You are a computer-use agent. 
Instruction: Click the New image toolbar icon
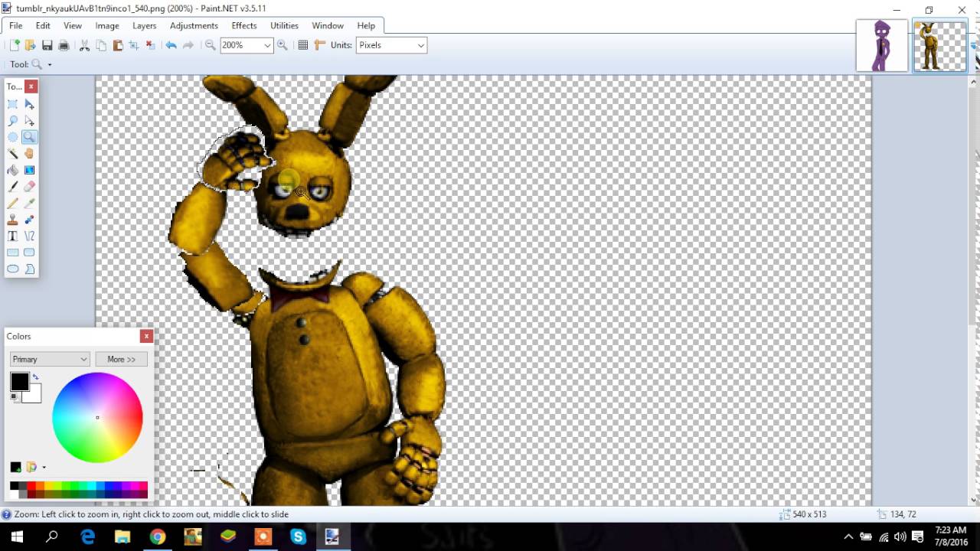[14, 45]
